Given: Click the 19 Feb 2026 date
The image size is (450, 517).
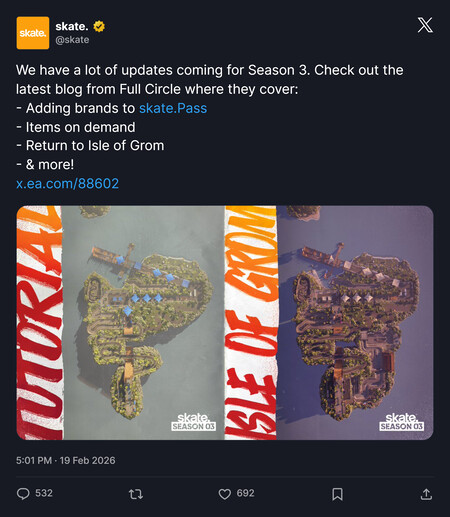Looking at the screenshot, I should tap(88, 460).
